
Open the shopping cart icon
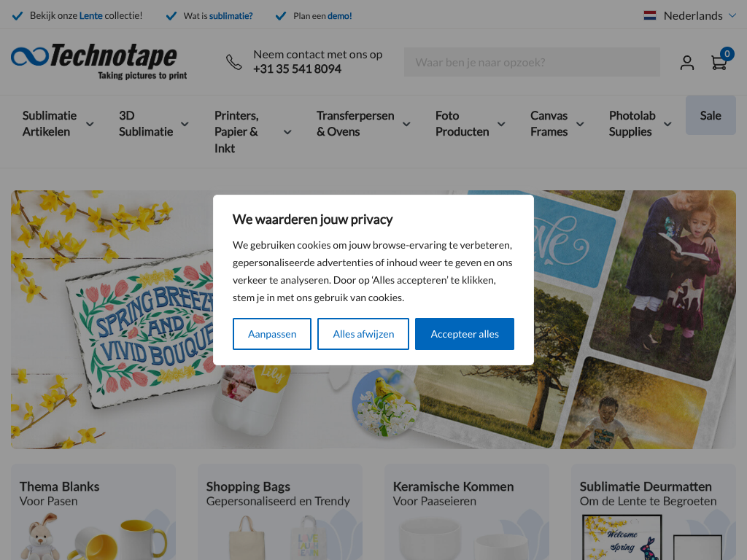[x=719, y=62]
